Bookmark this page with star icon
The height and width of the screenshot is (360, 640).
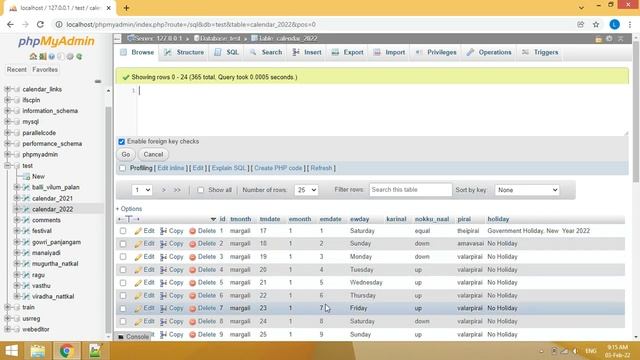coord(596,24)
